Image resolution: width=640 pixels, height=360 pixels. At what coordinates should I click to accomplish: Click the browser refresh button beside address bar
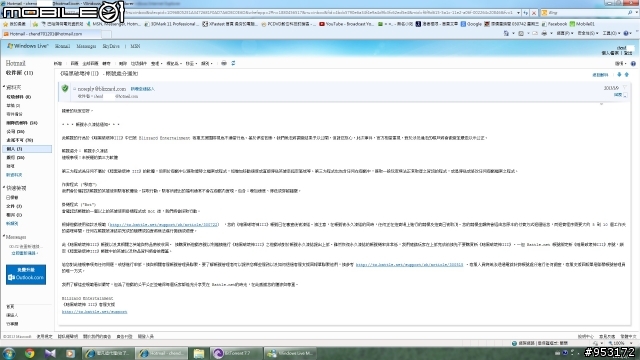click(x=526, y=13)
